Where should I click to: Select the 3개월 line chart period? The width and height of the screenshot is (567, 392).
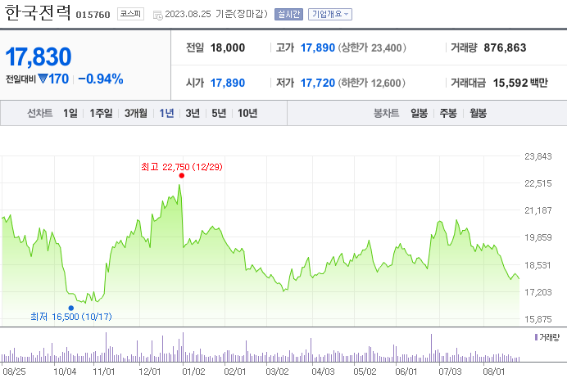[136, 113]
